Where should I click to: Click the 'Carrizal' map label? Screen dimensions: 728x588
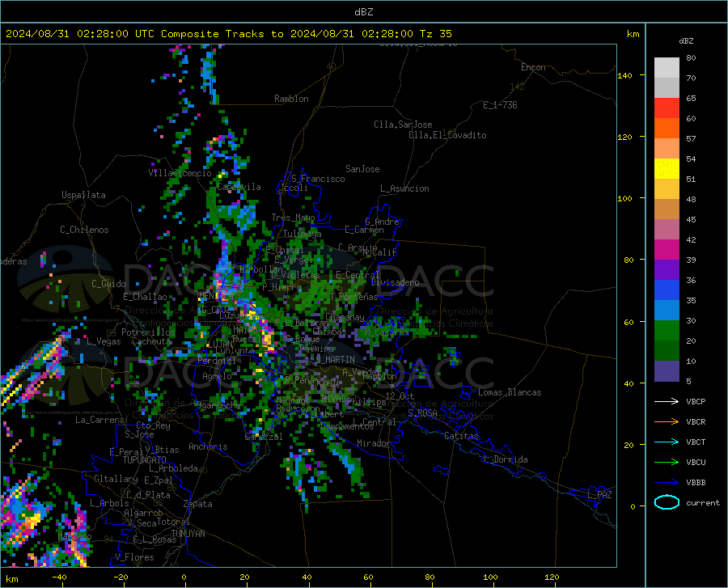point(264,437)
